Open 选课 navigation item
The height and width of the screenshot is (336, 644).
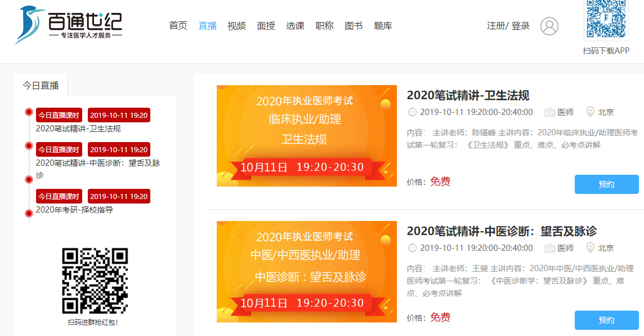(296, 26)
